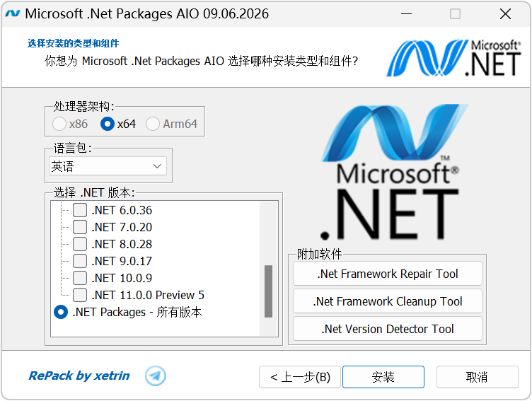Click the Telegram paper-plane icon
This screenshot has width=532, height=401.
[156, 376]
